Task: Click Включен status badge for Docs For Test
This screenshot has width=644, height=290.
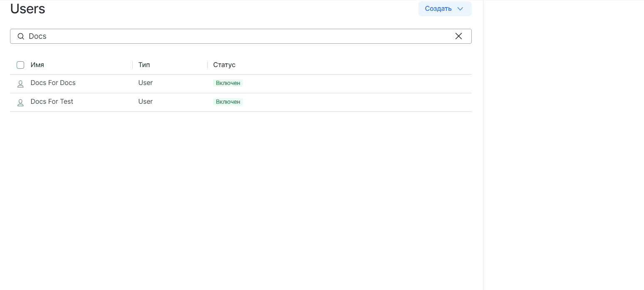Action: point(228,102)
